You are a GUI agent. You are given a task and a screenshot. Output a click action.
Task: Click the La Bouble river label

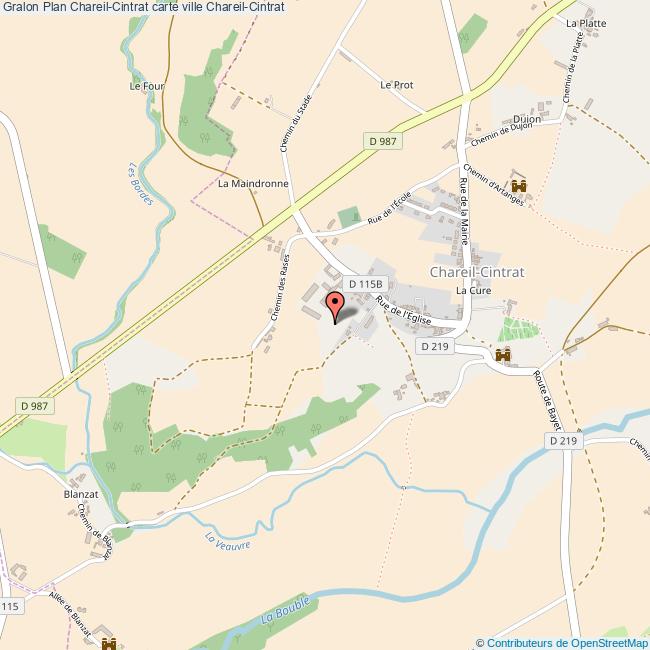tap(285, 610)
